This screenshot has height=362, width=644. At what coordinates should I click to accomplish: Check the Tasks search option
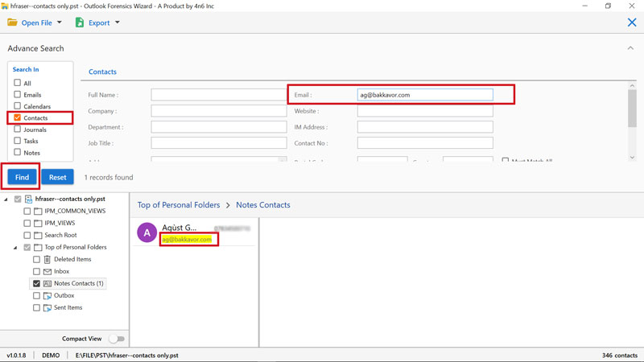tap(17, 140)
